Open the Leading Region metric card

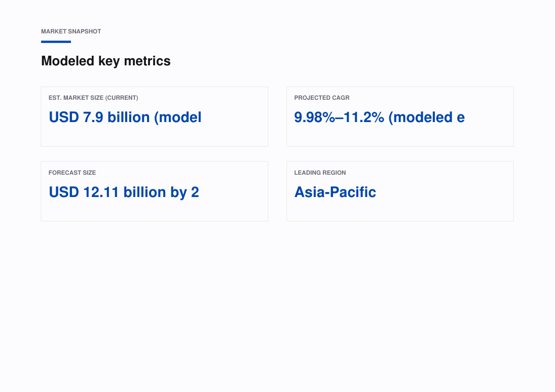pos(400,191)
